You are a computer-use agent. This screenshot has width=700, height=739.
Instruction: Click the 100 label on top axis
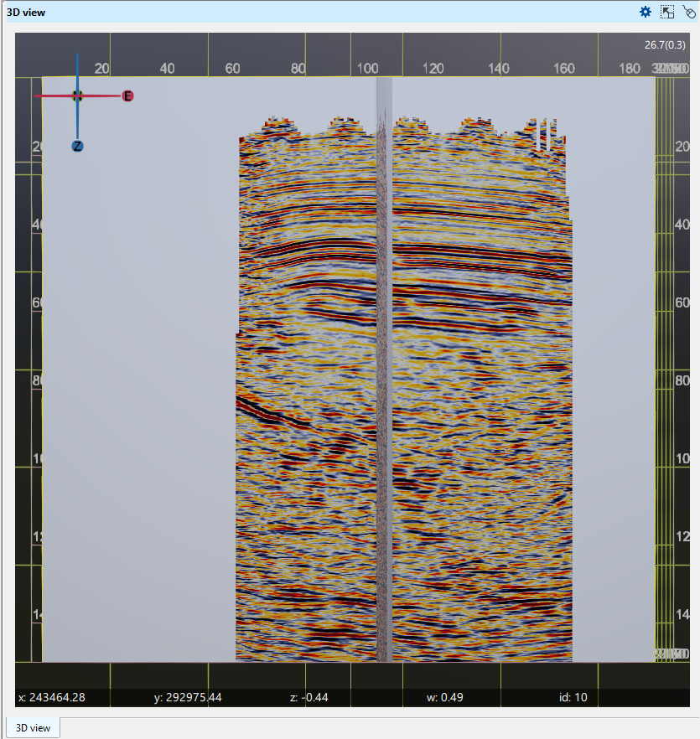(367, 69)
